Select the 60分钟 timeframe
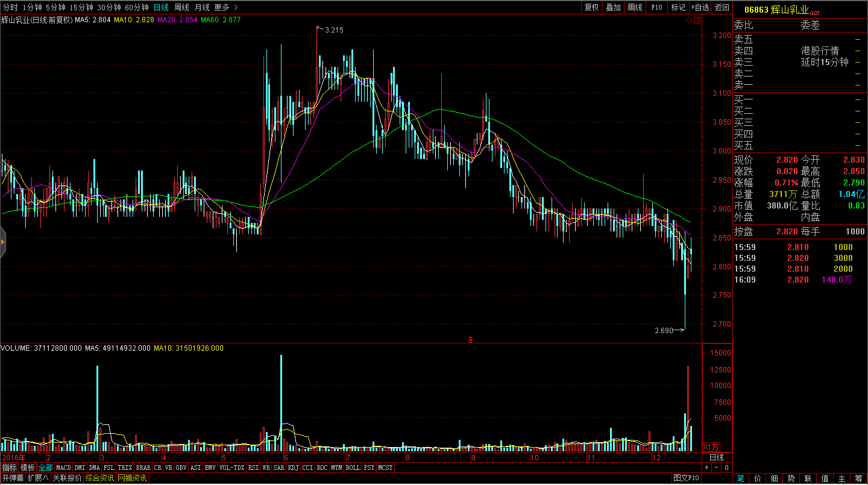868x485 pixels. point(137,7)
